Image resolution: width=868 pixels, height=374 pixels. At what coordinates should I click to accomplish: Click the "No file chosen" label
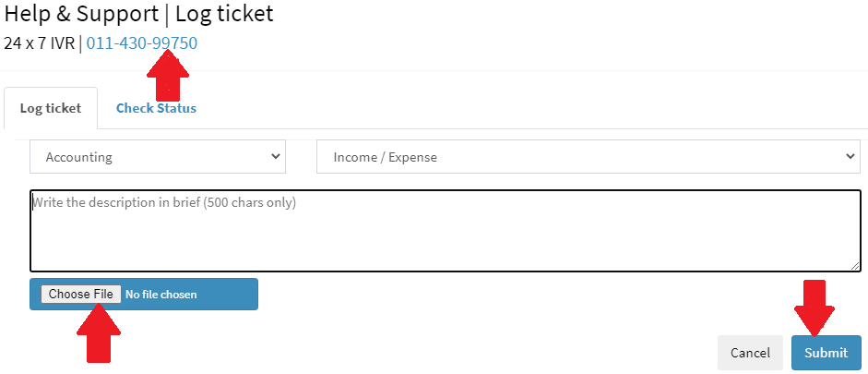click(161, 295)
